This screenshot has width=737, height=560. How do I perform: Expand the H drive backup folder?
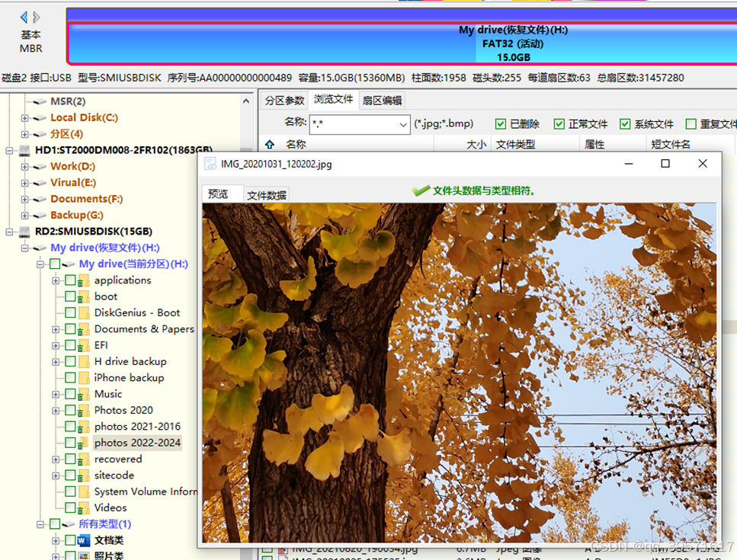(x=56, y=362)
